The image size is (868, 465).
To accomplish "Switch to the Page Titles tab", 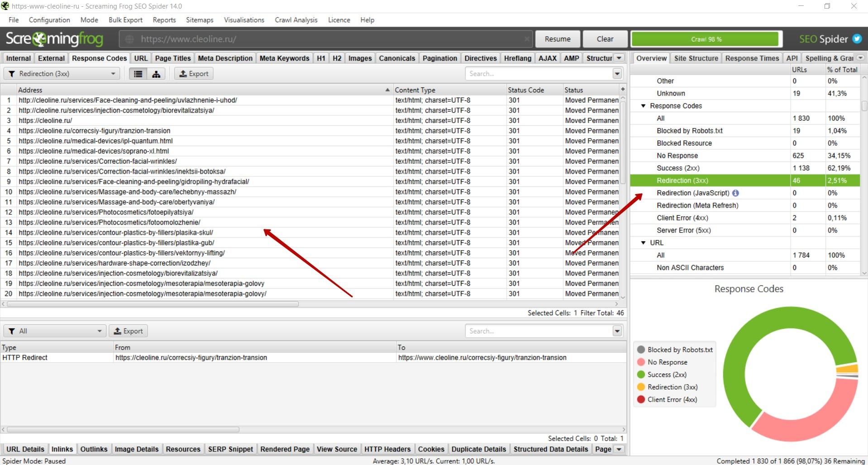I will click(173, 58).
